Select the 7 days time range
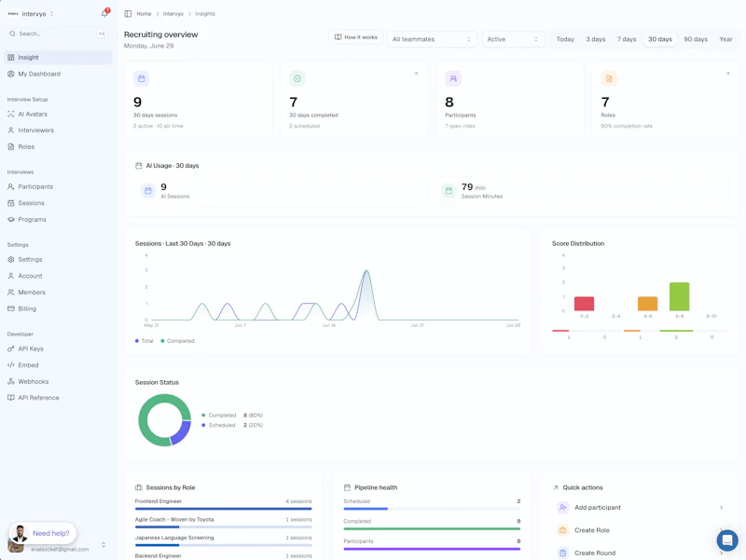The width and height of the screenshot is (746, 560). pos(627,39)
